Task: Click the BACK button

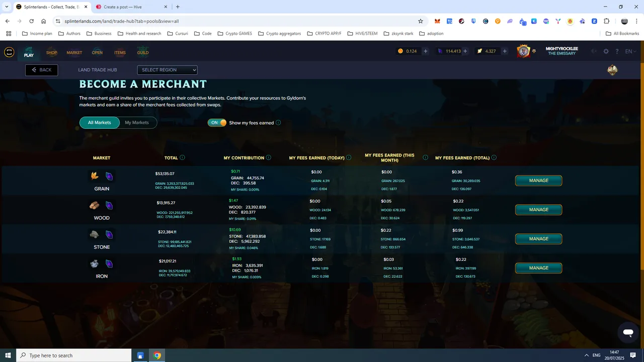Action: 42,70
